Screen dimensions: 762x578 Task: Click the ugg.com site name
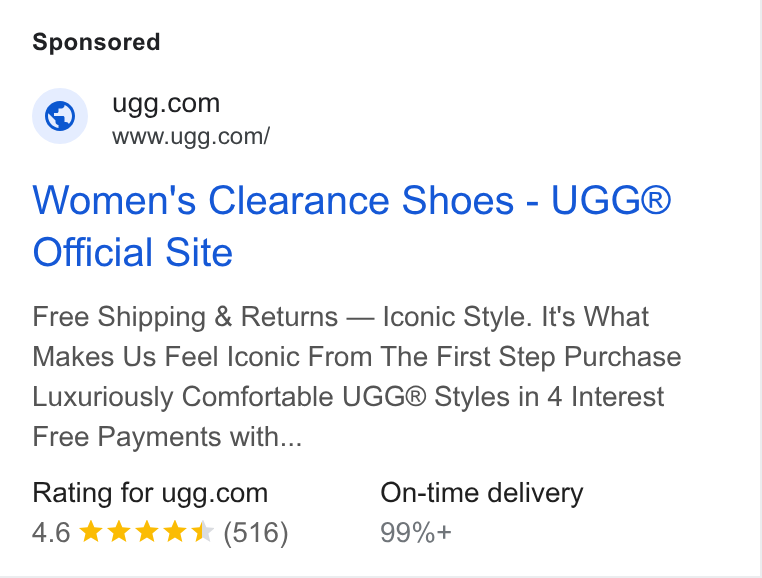[x=166, y=104]
